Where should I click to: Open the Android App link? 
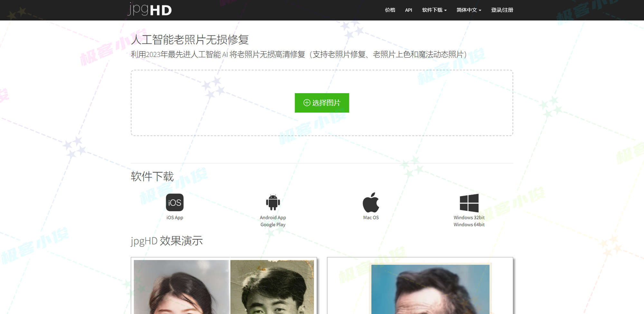point(273,217)
